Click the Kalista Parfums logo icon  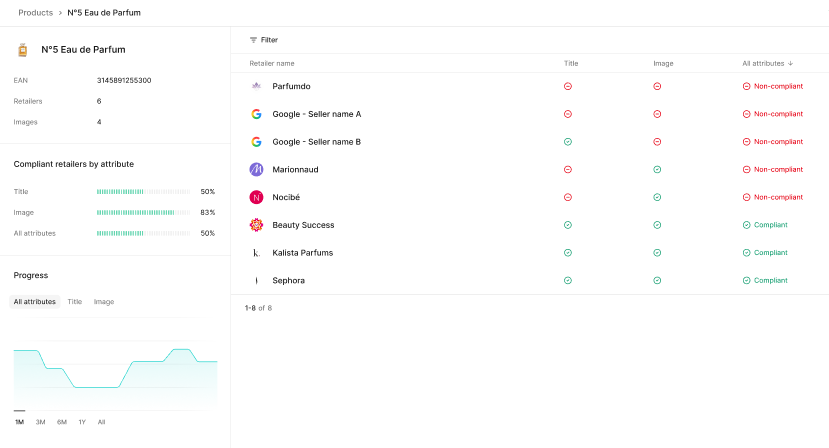coord(256,253)
